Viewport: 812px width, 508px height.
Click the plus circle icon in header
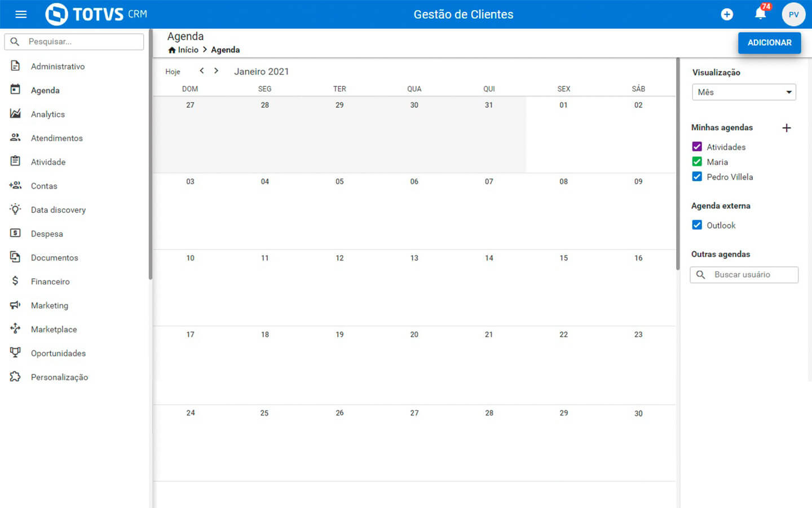point(727,14)
